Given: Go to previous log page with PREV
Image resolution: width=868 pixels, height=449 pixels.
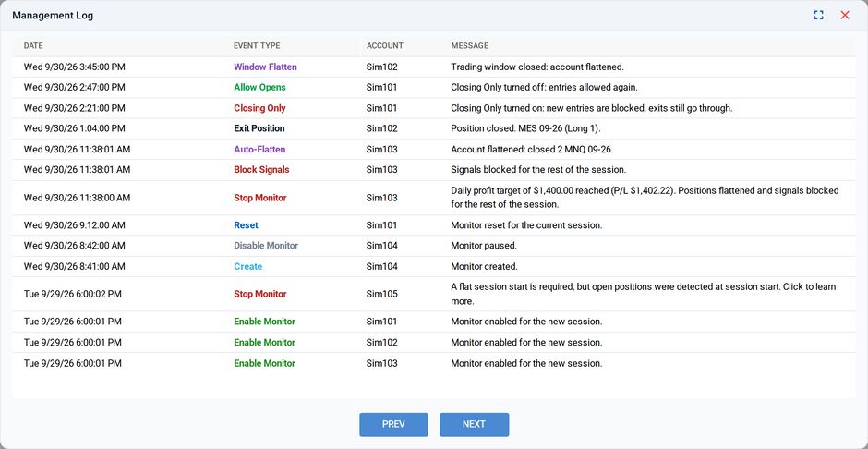Looking at the screenshot, I should (x=393, y=425).
